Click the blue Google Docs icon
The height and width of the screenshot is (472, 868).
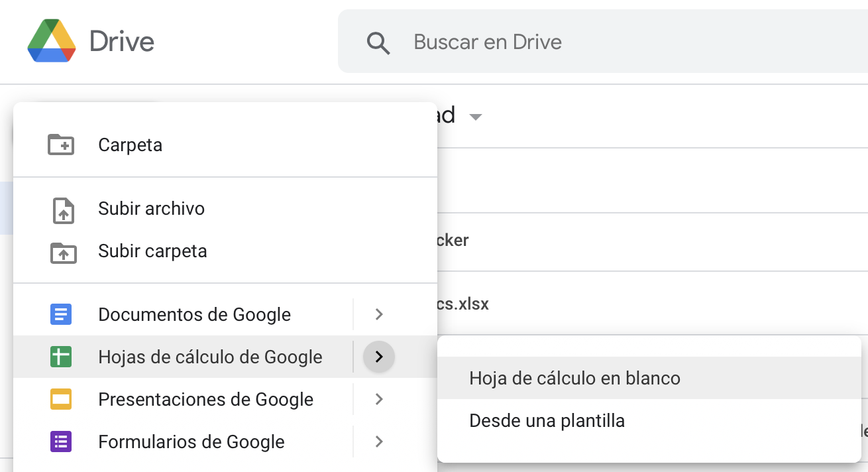[x=61, y=314]
